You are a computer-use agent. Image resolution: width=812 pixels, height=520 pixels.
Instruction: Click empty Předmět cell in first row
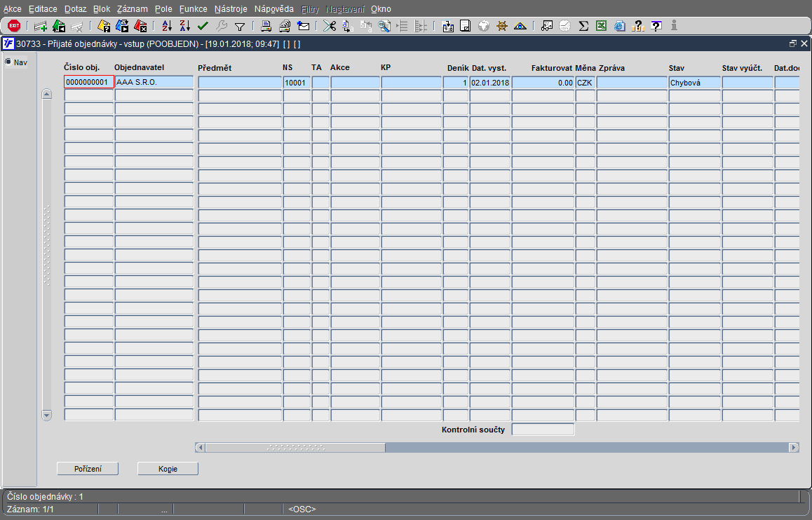[x=240, y=82]
